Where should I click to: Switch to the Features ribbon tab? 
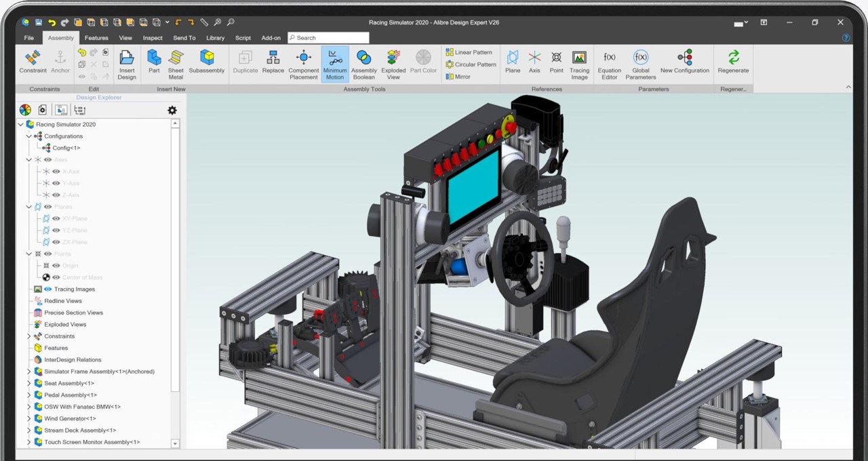(x=96, y=38)
